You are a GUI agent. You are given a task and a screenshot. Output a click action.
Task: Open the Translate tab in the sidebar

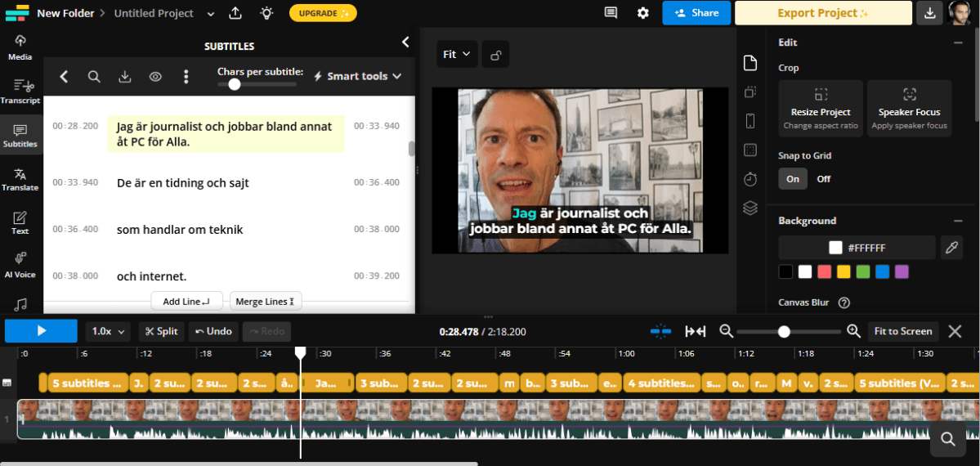[20, 179]
